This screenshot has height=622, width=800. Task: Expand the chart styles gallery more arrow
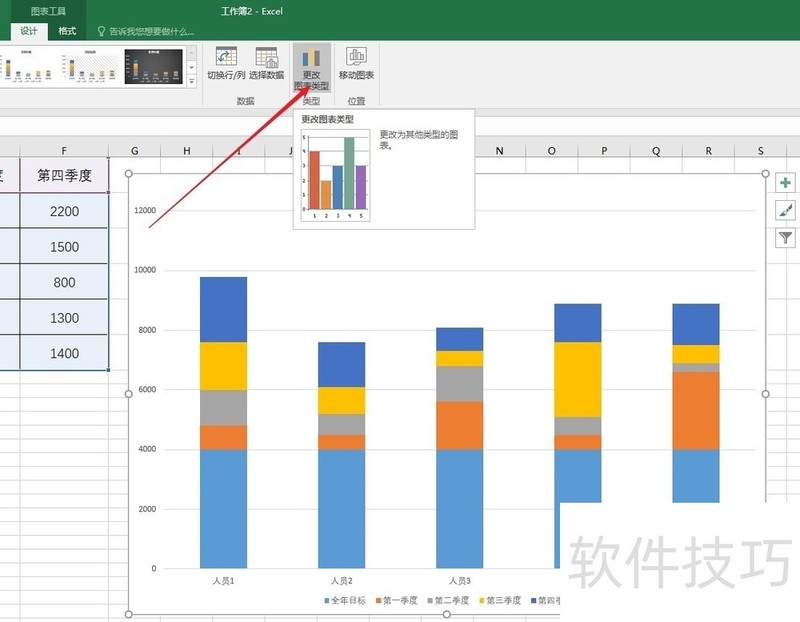(x=192, y=81)
